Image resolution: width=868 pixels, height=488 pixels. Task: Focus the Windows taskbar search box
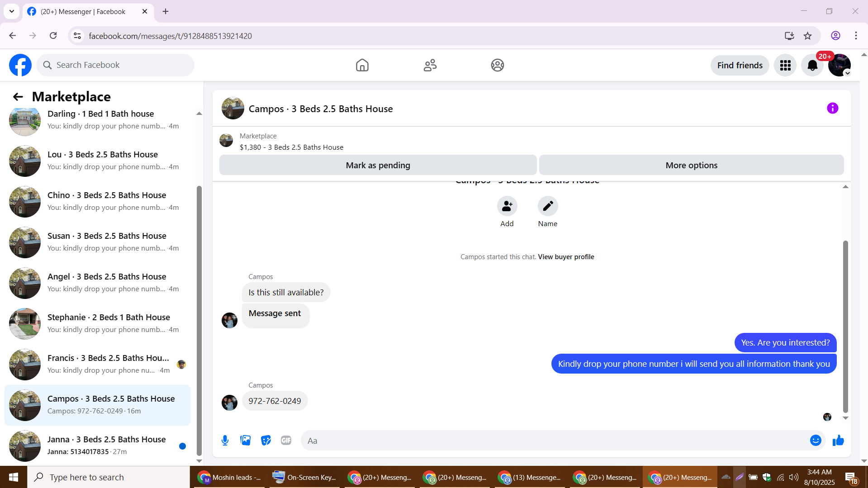(109, 477)
